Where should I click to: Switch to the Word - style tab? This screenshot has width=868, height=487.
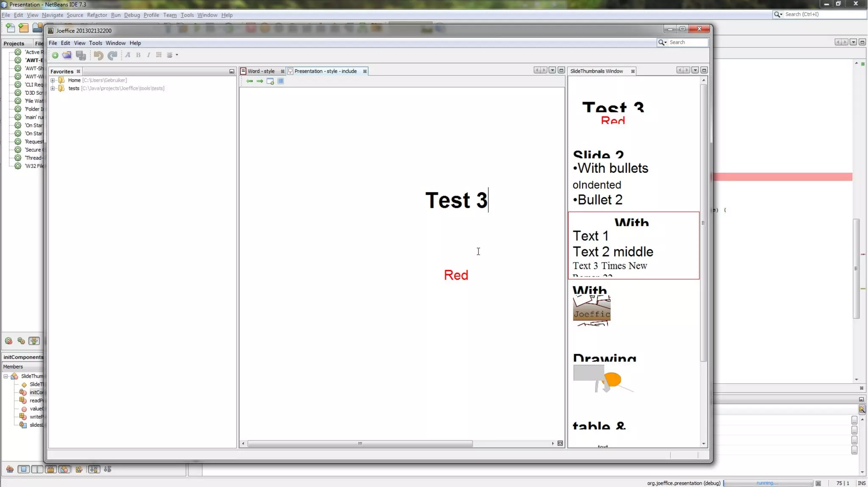tap(261, 71)
